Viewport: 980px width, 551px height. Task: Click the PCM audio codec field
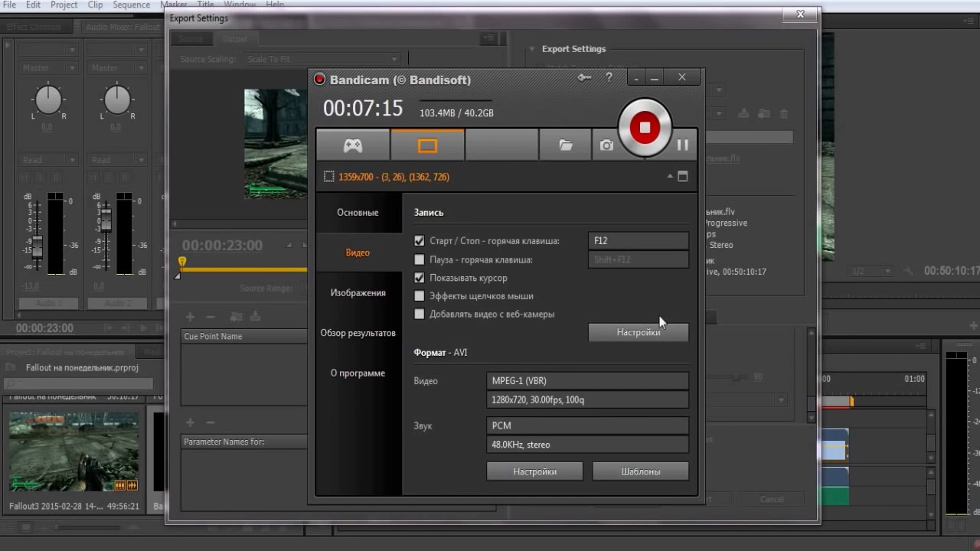tap(587, 425)
